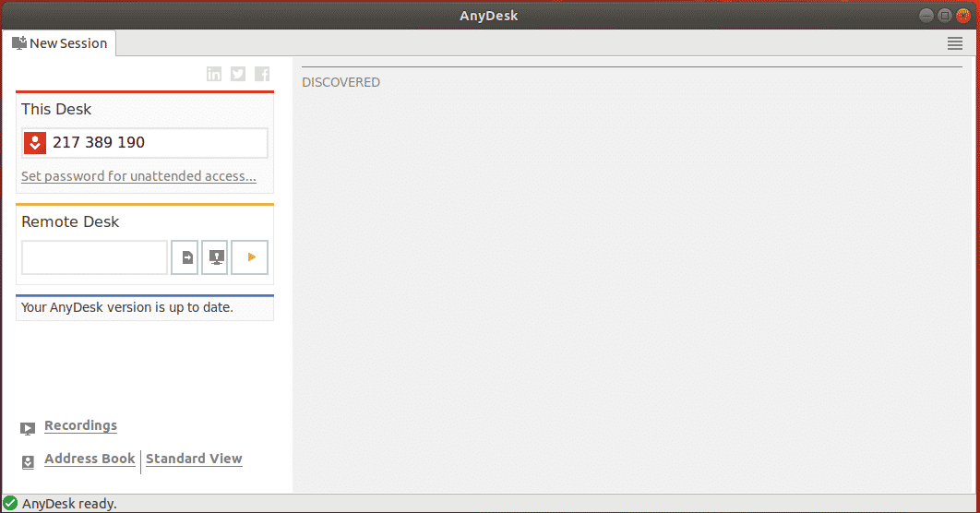Open AnyDesk Twitter page icon

point(238,74)
